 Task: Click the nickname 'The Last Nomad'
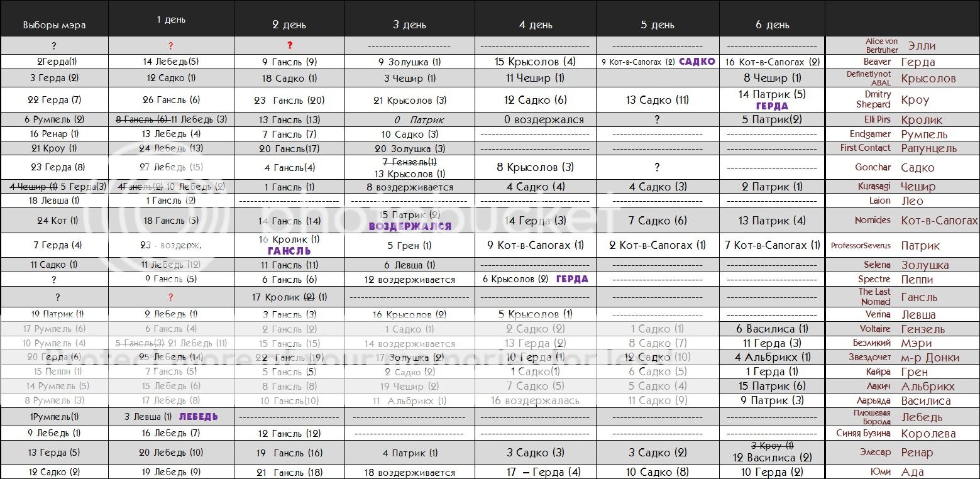tap(875, 297)
